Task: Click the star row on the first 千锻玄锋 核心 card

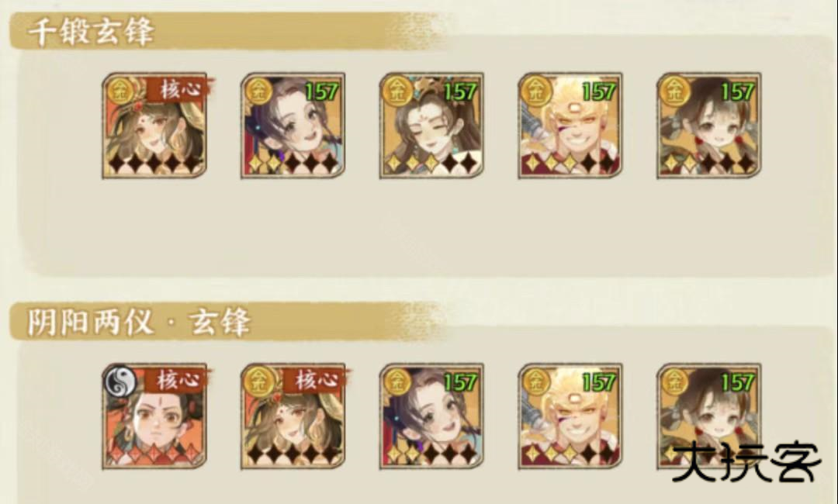Action: pyautogui.click(x=155, y=164)
